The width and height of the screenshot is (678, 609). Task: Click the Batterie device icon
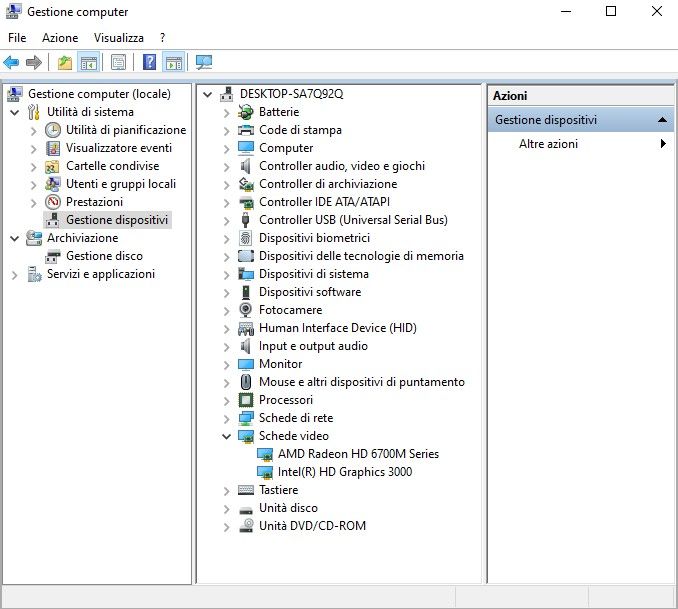[246, 112]
